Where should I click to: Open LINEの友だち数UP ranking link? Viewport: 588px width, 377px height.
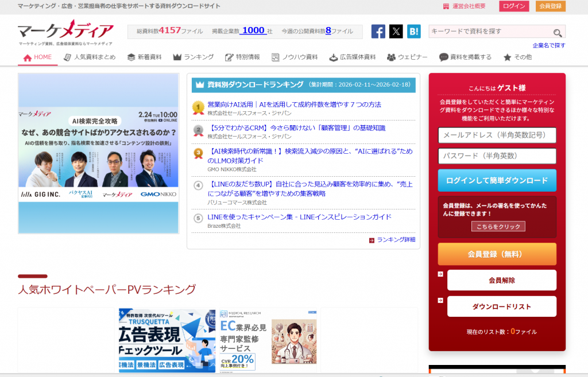pyautogui.click(x=310, y=189)
